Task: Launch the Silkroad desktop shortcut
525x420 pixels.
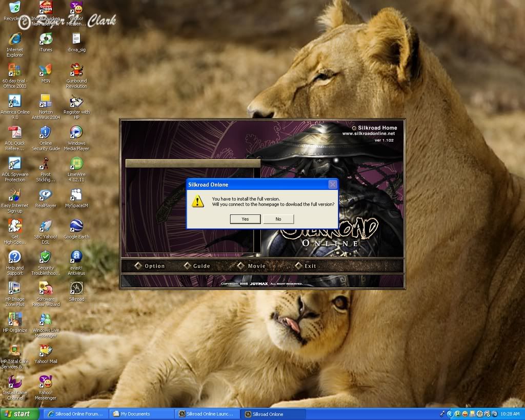Action: click(x=76, y=291)
